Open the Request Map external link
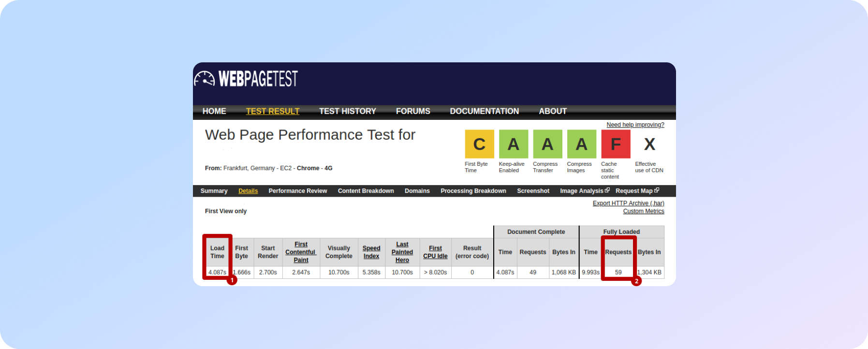The image size is (868, 349). (637, 191)
